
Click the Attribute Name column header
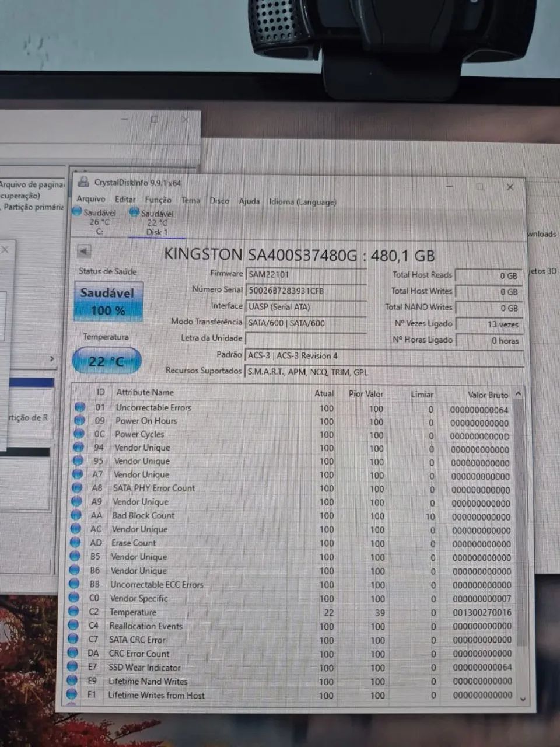point(145,392)
